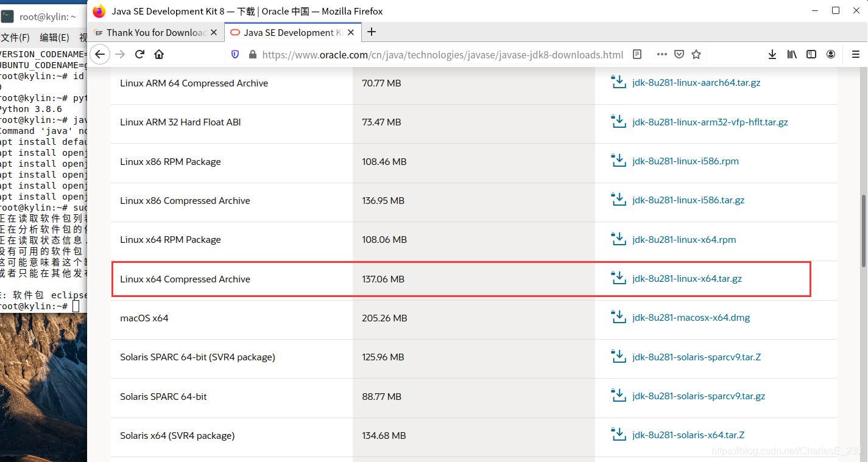Go to the Firefox home page

click(x=159, y=54)
